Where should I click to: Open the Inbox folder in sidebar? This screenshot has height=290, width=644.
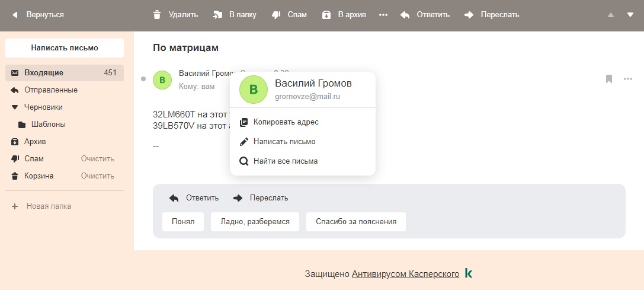pyautogui.click(x=44, y=73)
